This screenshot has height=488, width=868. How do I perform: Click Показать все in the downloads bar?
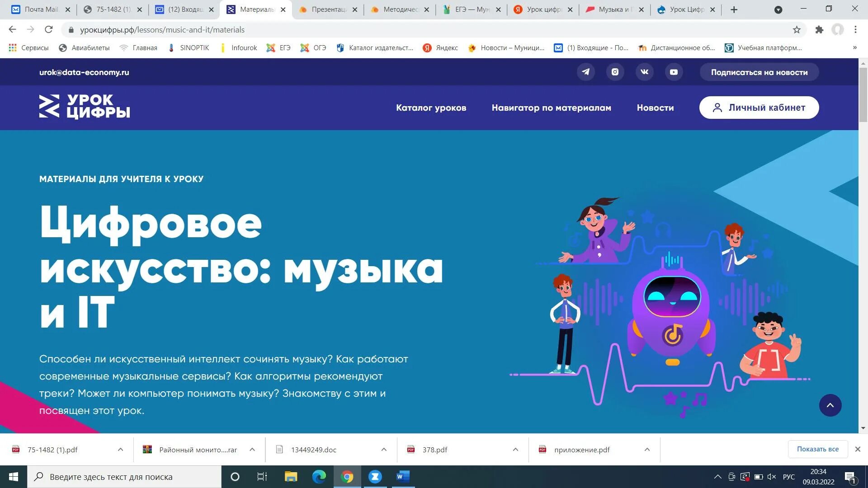pos(818,449)
